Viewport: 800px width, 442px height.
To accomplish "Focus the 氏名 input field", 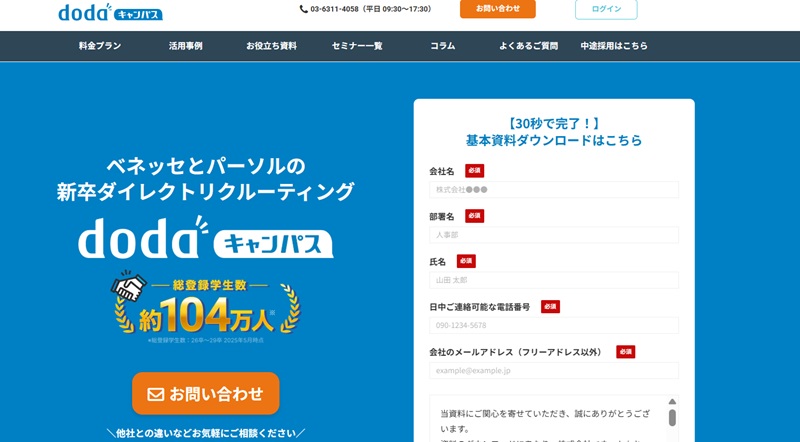I will tap(554, 280).
